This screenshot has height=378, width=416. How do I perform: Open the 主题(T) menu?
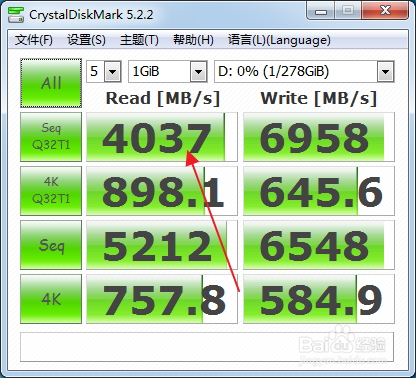tap(139, 40)
